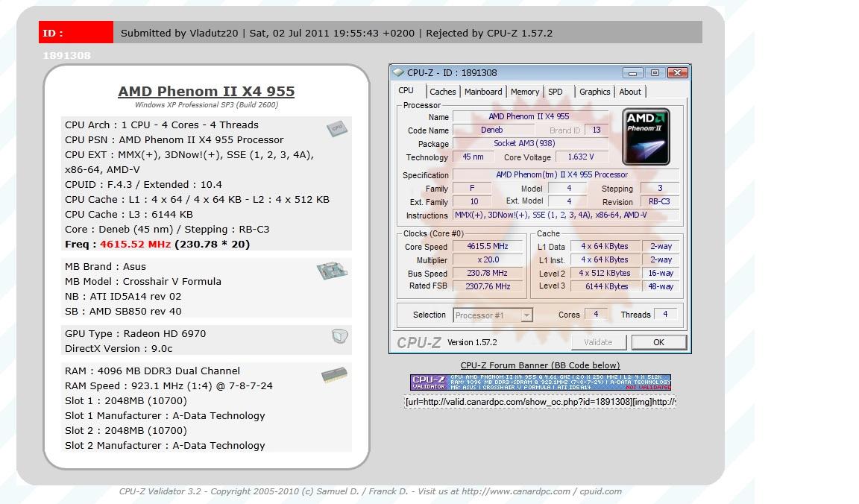Click the Bus Speed value 230.78 MHz
The height and width of the screenshot is (504, 859).
point(488,274)
